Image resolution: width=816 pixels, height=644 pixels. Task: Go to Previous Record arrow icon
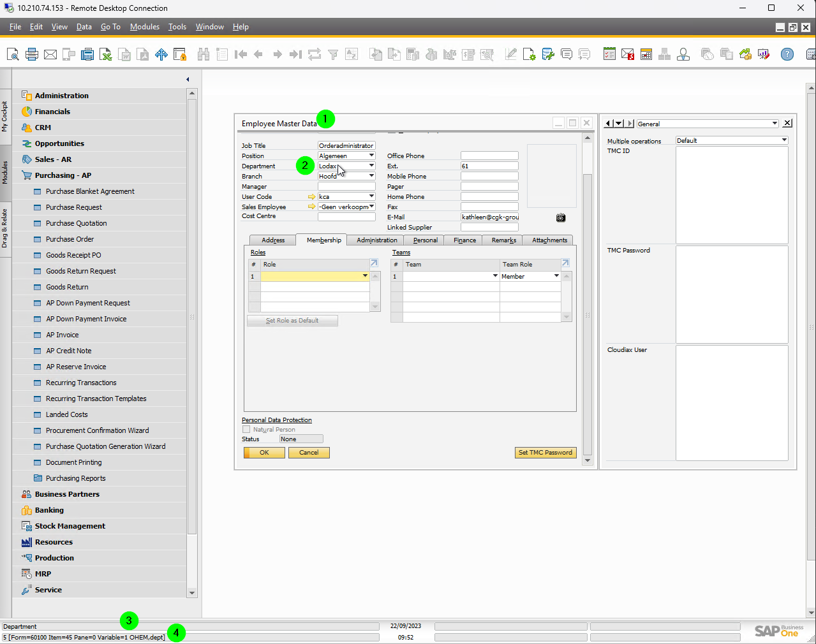pos(258,54)
